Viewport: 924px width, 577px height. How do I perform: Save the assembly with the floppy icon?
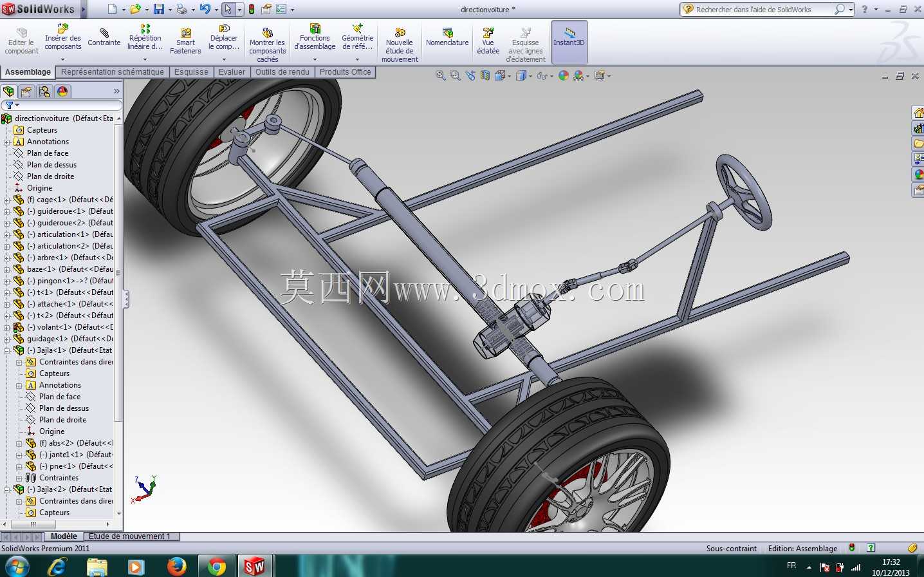pos(158,9)
